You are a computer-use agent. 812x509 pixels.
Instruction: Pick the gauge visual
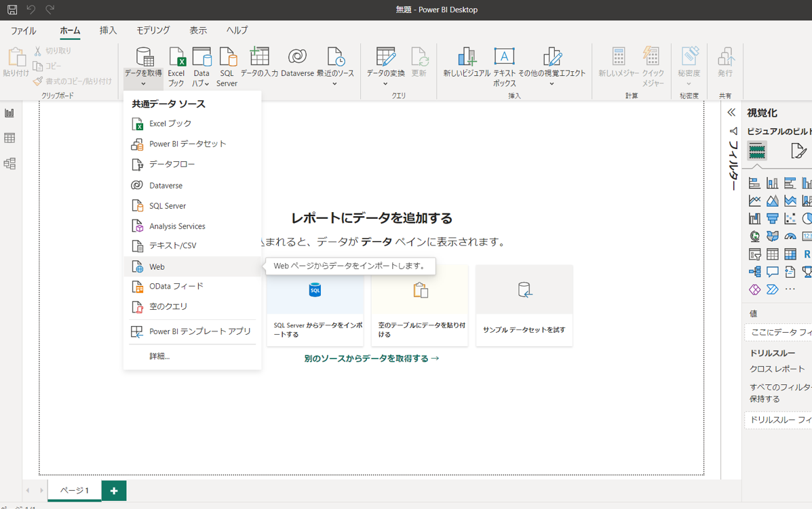[x=790, y=237]
